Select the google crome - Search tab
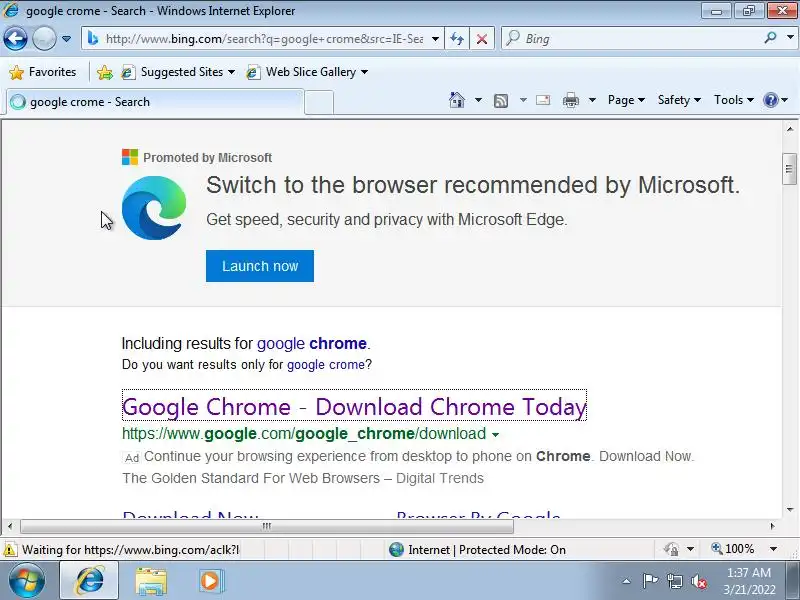Image resolution: width=800 pixels, height=600 pixels. coord(155,102)
